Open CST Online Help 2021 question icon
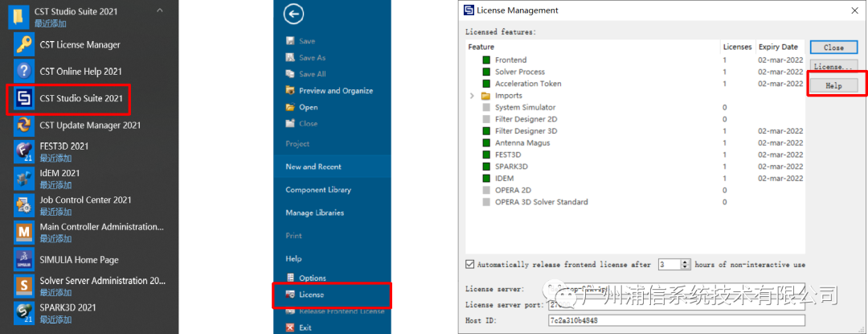Screen dimensions: 868x334 coord(24,72)
